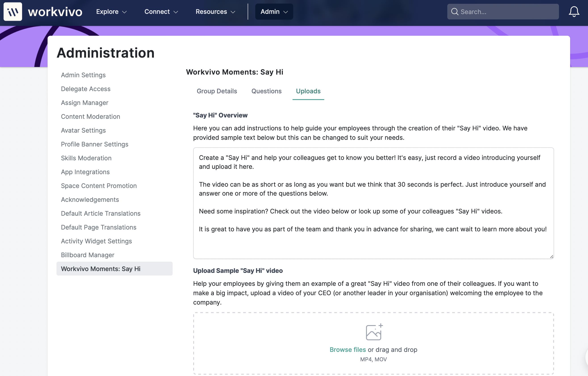Click the Browse files link

[x=348, y=349]
